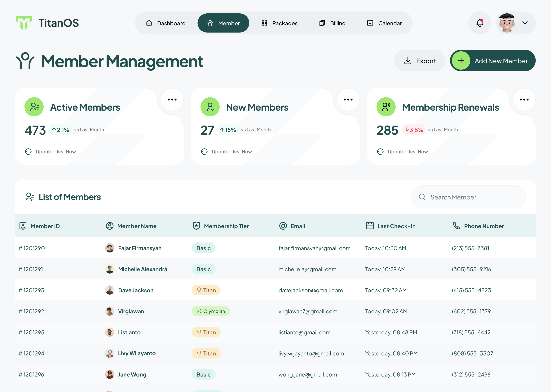Open Active Members card options menu
The width and height of the screenshot is (551, 392).
(x=172, y=100)
